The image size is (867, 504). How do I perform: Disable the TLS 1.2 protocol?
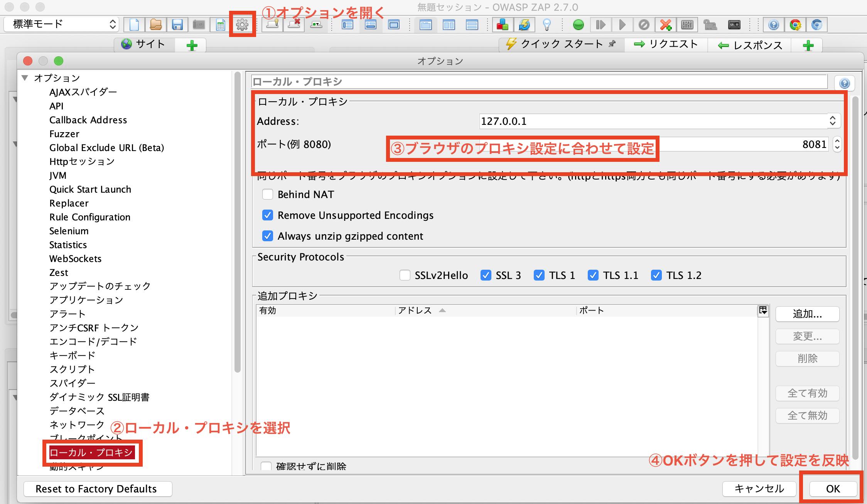click(x=656, y=275)
